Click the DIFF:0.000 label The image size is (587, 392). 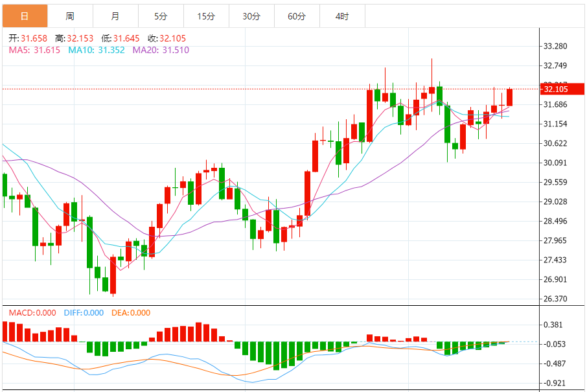click(x=84, y=313)
